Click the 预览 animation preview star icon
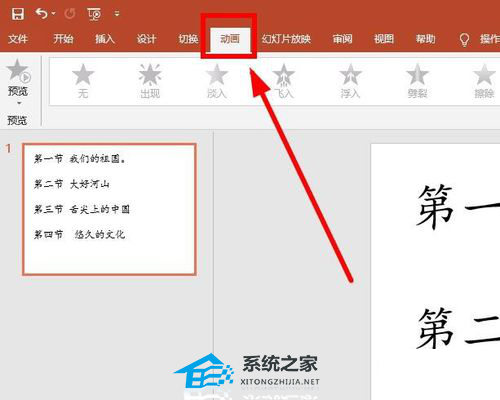 (x=19, y=71)
